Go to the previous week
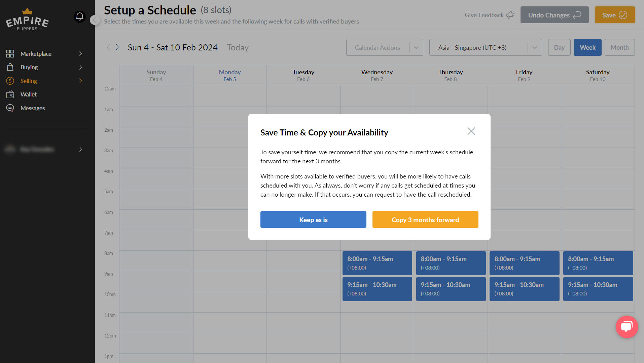644x363 pixels. click(x=108, y=47)
